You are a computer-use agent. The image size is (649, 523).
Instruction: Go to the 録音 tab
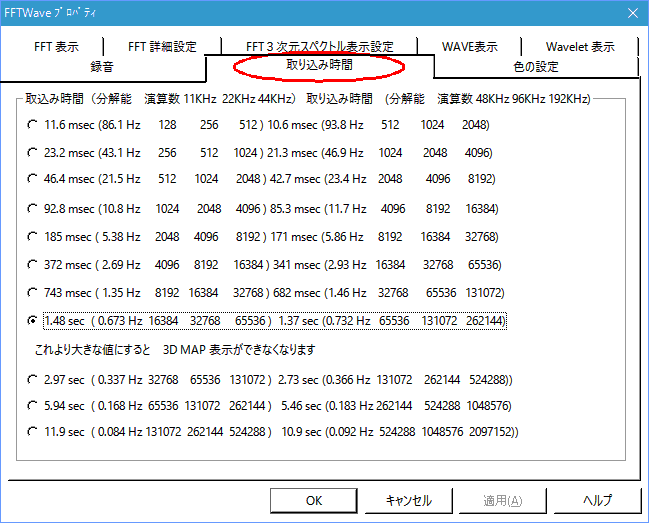click(x=102, y=67)
